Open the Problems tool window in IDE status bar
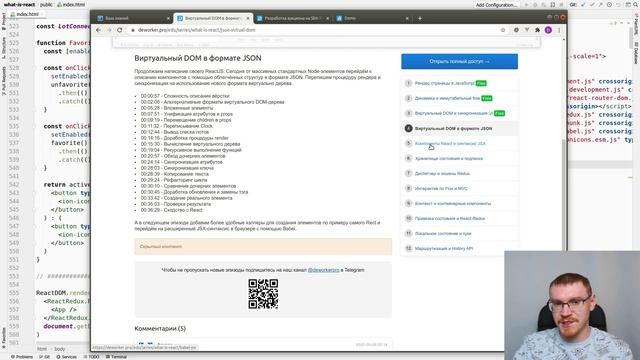This screenshot has width=640, height=360. 22,357
